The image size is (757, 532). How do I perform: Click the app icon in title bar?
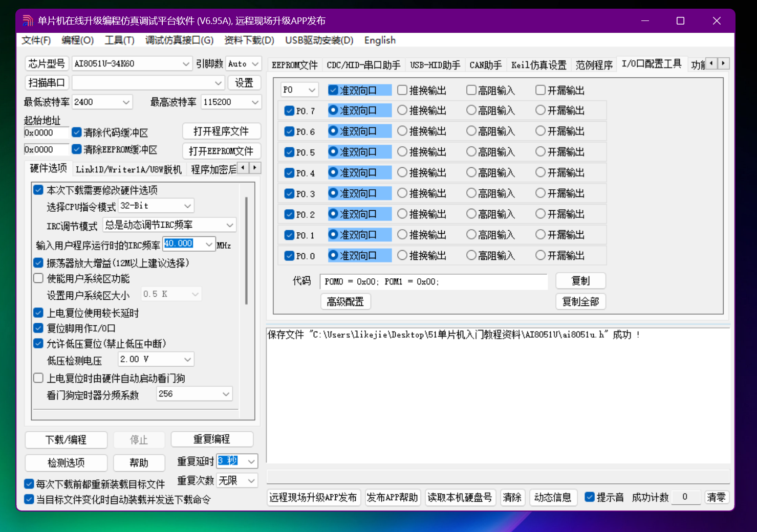click(x=28, y=21)
